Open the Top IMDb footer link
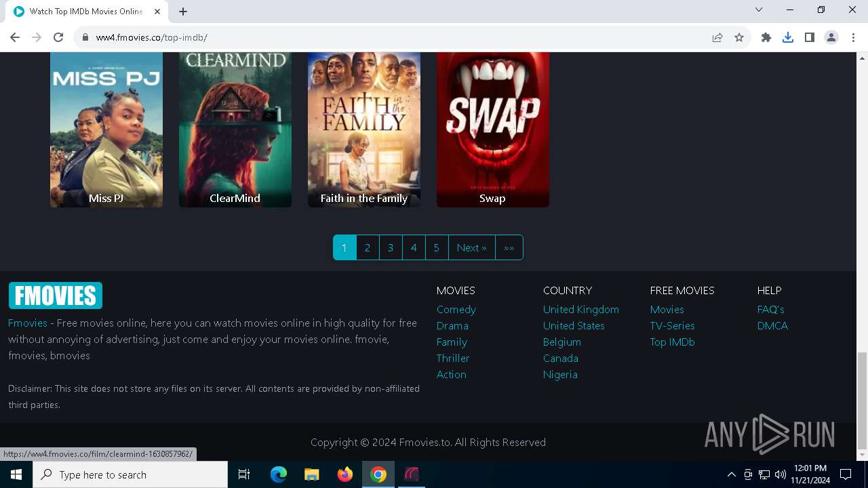The image size is (868, 488). [x=673, y=342]
